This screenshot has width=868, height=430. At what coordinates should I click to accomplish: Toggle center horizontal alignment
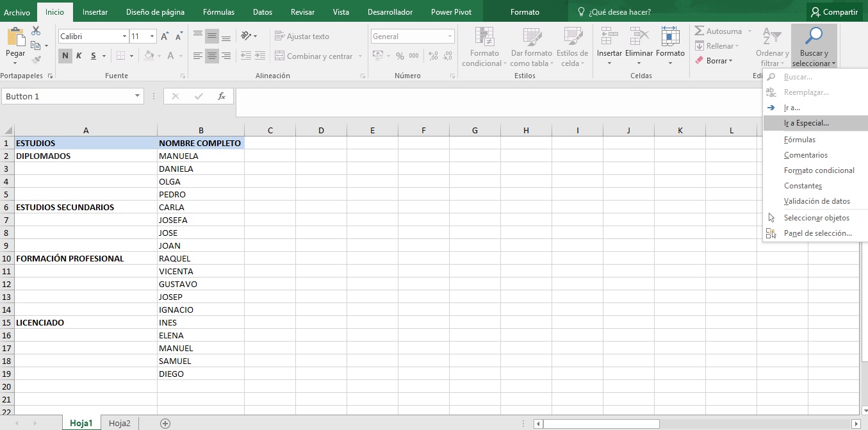click(x=211, y=56)
